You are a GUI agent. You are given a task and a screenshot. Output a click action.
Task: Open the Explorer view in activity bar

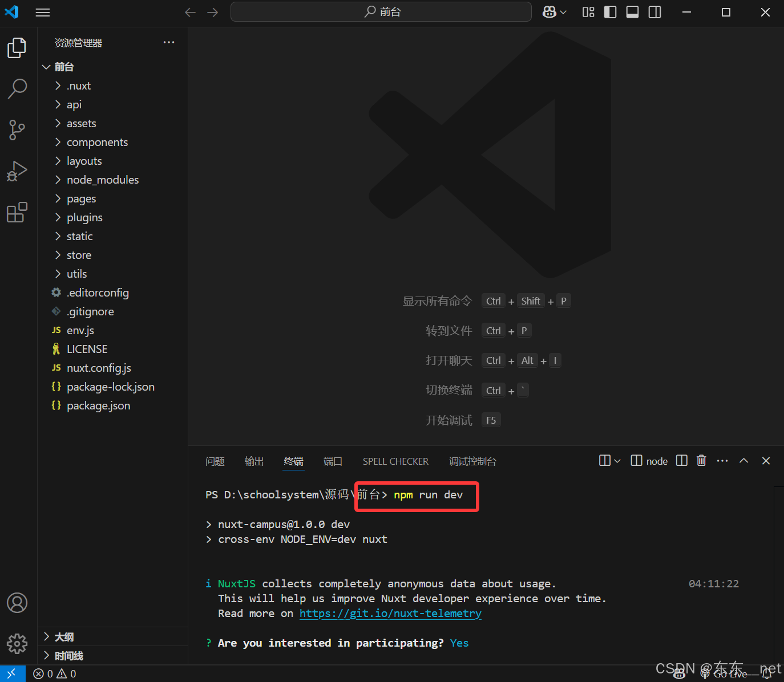coord(17,48)
